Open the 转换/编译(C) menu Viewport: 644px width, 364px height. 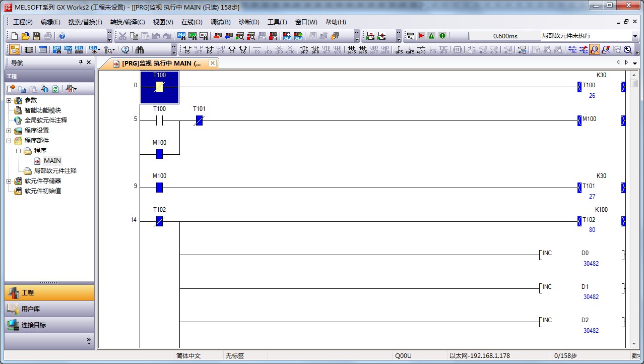[127, 22]
